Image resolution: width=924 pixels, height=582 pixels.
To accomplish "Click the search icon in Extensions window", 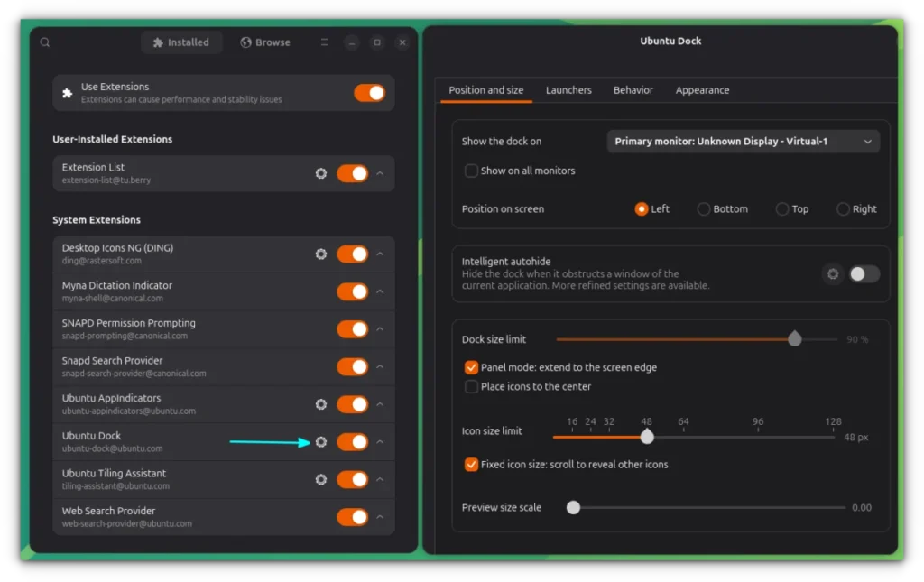I will click(45, 42).
